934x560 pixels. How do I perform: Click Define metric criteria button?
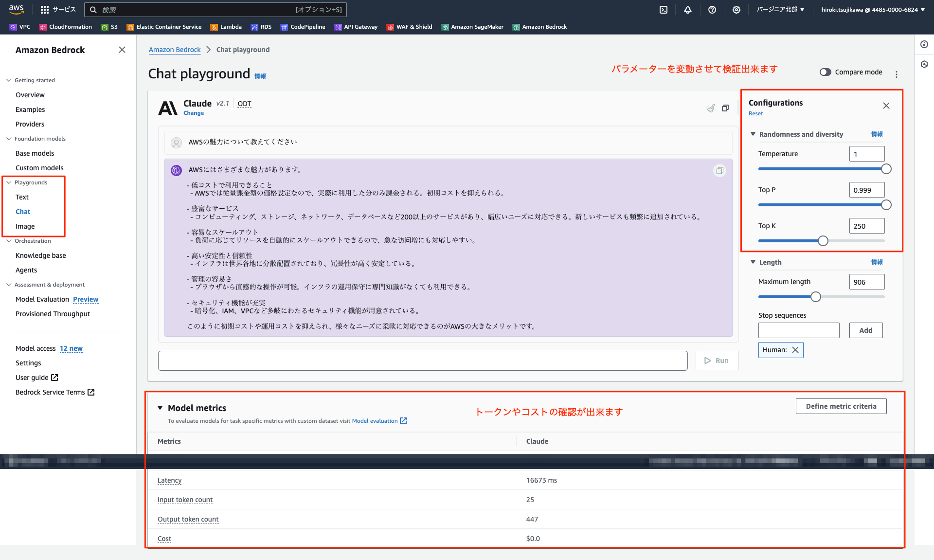(841, 406)
